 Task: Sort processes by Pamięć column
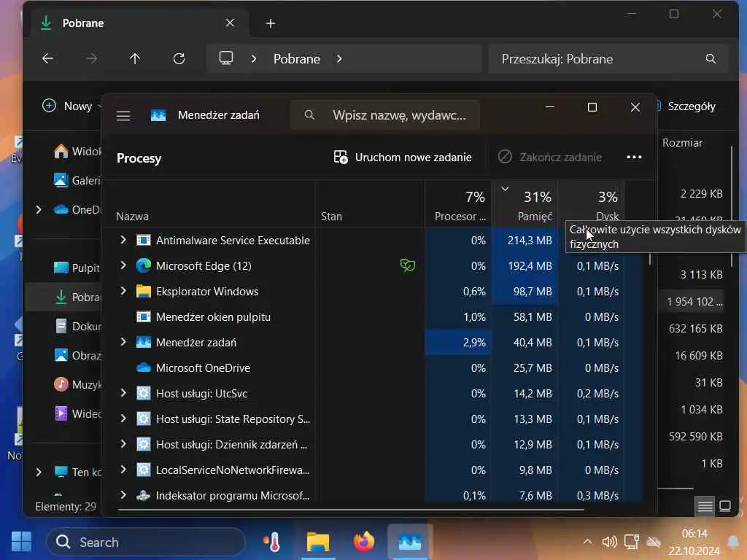pos(525,205)
